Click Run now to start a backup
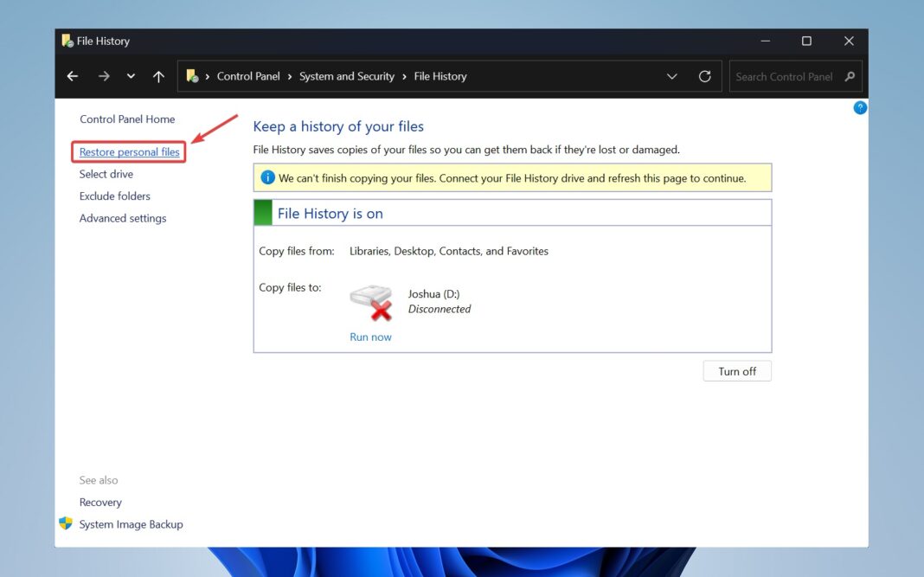 (x=370, y=337)
